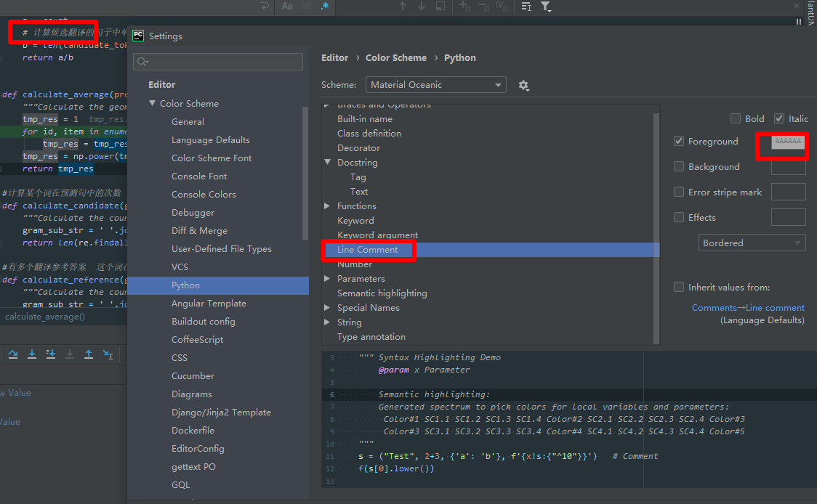This screenshot has height=504, width=817.
Task: Expand the Parameters attribute group
Action: coord(327,279)
